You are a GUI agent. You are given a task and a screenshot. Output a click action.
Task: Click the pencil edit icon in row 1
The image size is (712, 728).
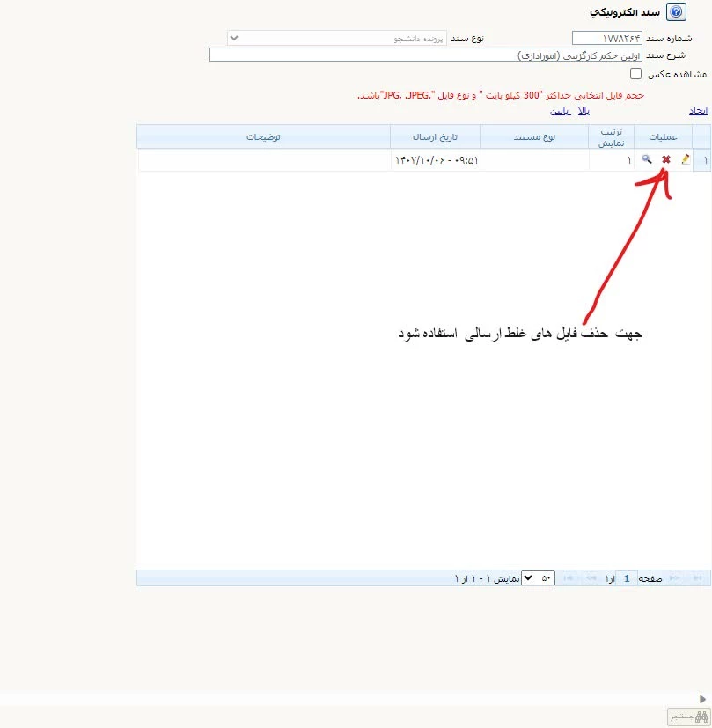pos(686,159)
